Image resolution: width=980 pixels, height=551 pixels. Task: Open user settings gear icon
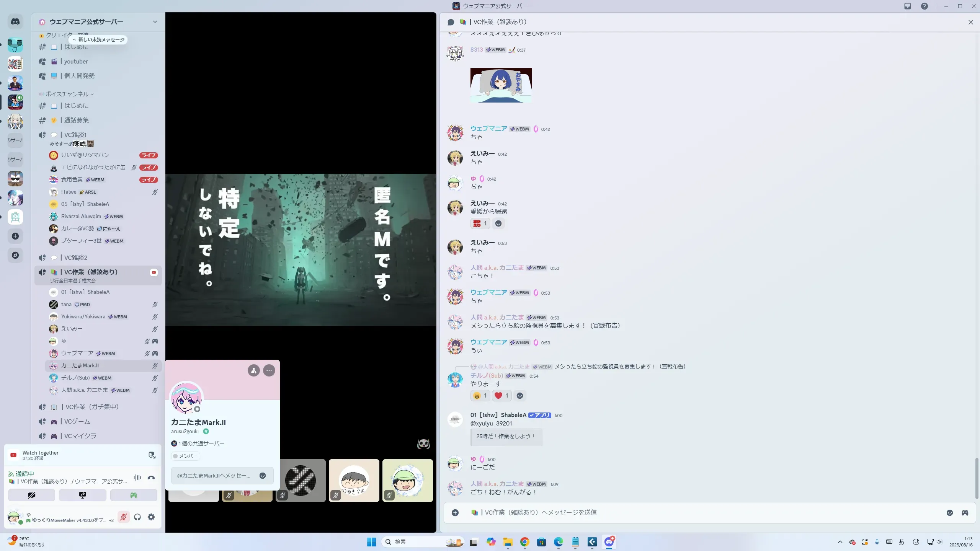[x=151, y=517]
